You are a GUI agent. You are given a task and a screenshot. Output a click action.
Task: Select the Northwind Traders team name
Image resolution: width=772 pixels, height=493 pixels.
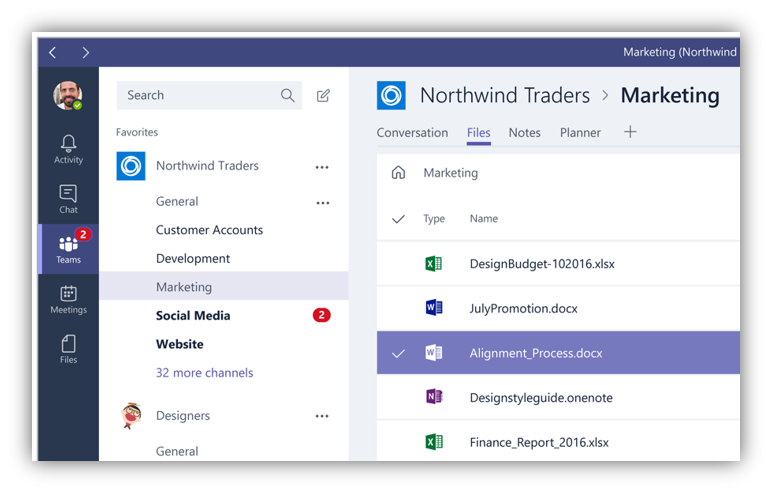207,166
